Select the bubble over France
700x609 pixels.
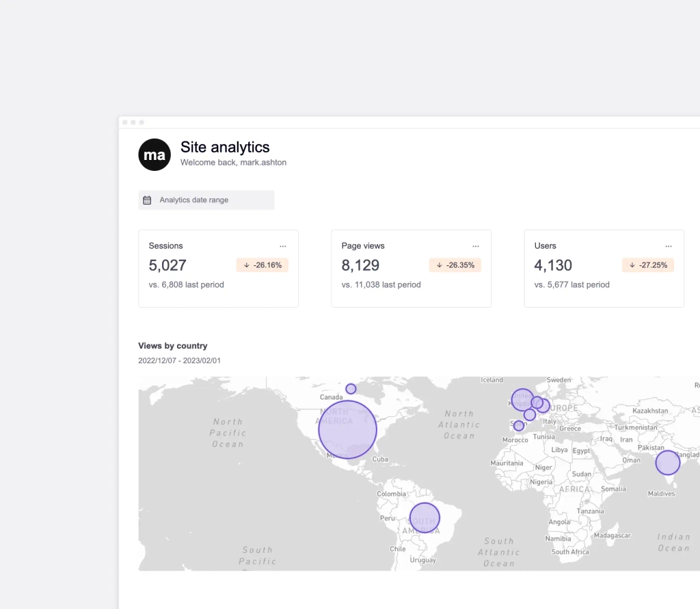click(530, 415)
